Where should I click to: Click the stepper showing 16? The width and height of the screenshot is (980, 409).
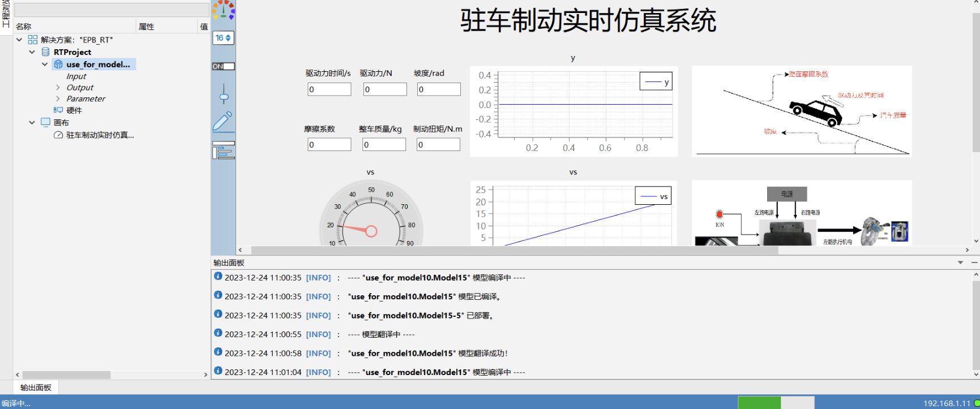223,38
